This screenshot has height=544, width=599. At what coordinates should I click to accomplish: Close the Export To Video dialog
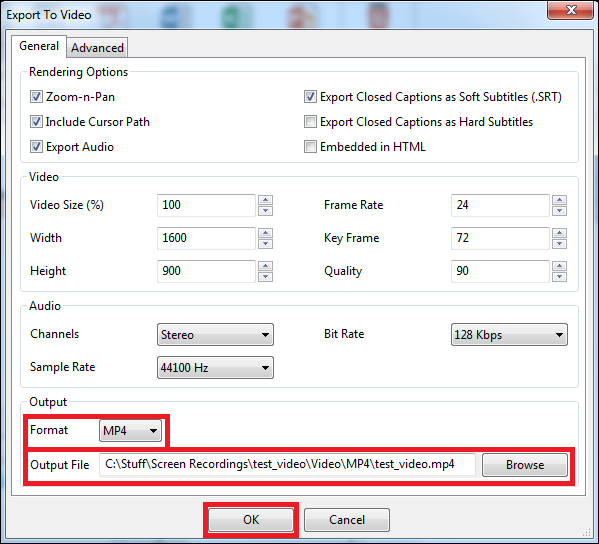(x=571, y=10)
